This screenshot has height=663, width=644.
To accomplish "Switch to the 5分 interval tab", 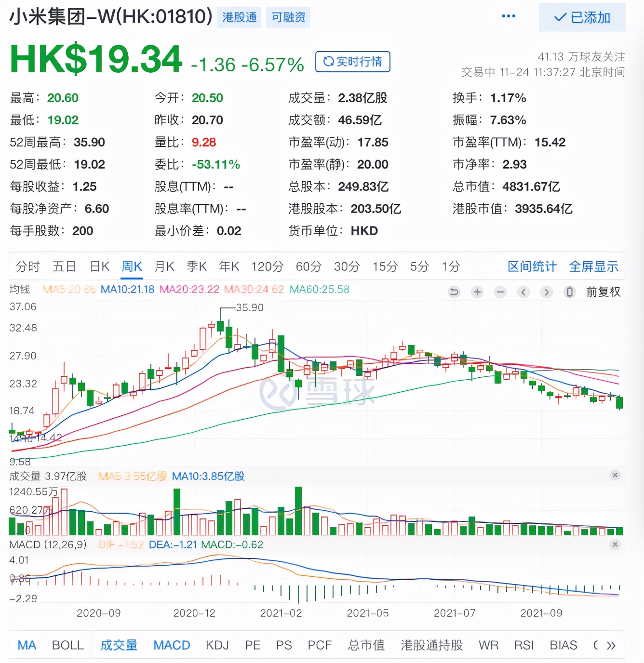I will pyautogui.click(x=419, y=266).
